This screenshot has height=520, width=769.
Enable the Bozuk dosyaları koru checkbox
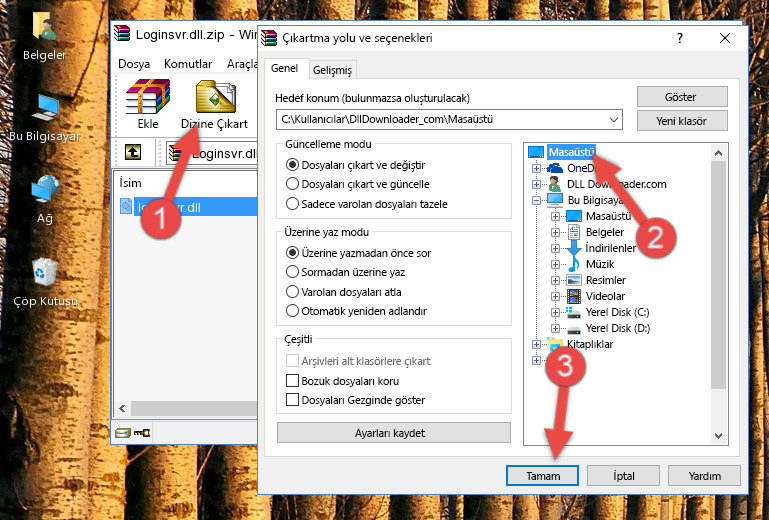(293, 381)
